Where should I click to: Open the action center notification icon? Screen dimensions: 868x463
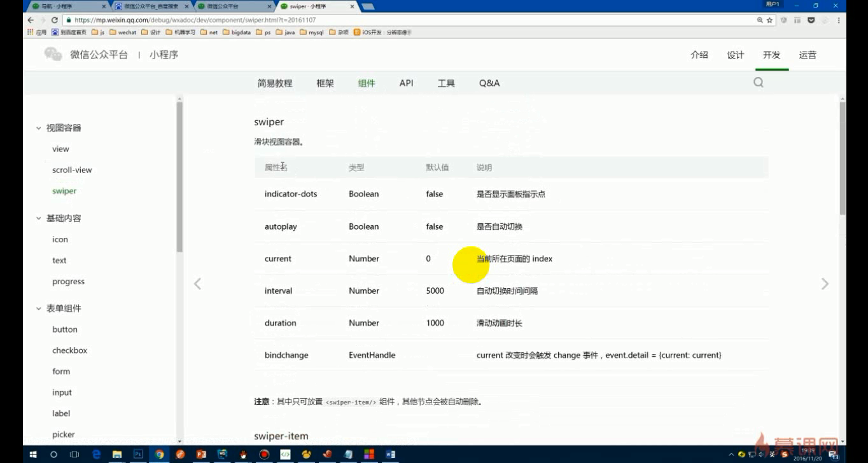833,455
